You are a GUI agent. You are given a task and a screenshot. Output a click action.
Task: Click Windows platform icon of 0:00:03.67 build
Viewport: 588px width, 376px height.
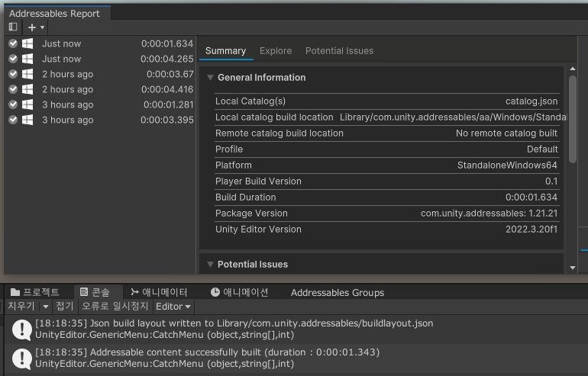point(27,74)
